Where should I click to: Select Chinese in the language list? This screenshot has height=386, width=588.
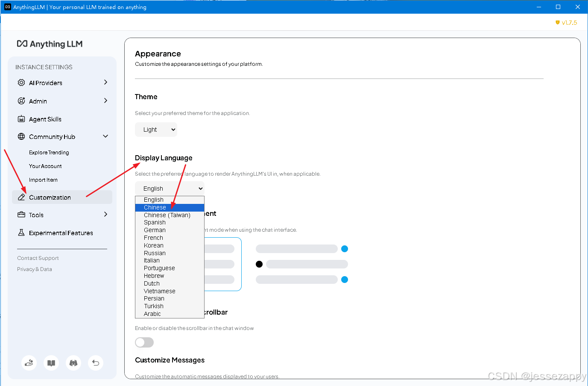click(x=170, y=207)
